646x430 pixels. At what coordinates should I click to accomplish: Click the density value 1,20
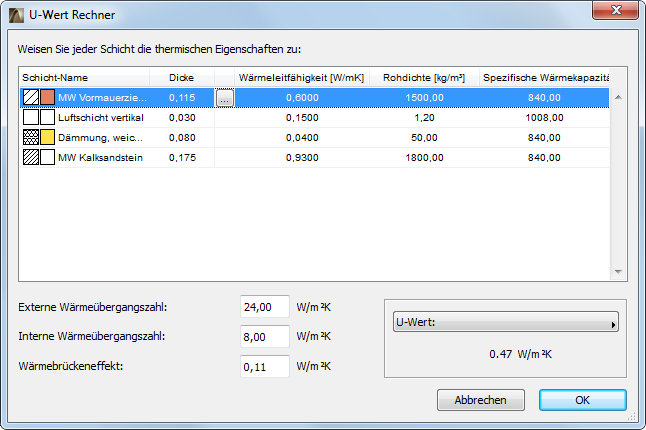click(424, 117)
